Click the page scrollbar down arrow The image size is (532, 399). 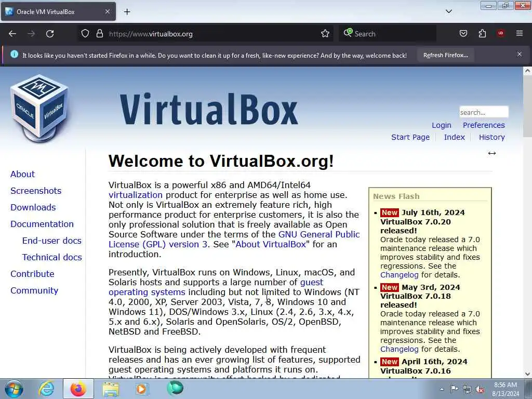[x=528, y=374]
